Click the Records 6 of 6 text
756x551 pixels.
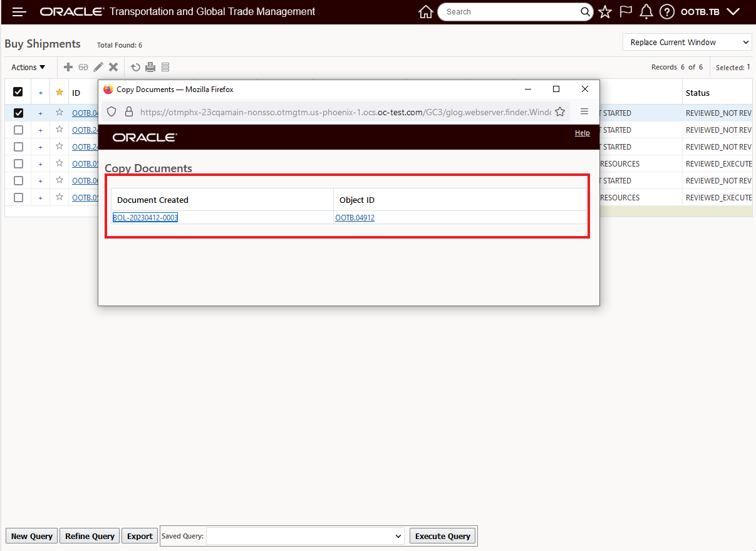[677, 67]
